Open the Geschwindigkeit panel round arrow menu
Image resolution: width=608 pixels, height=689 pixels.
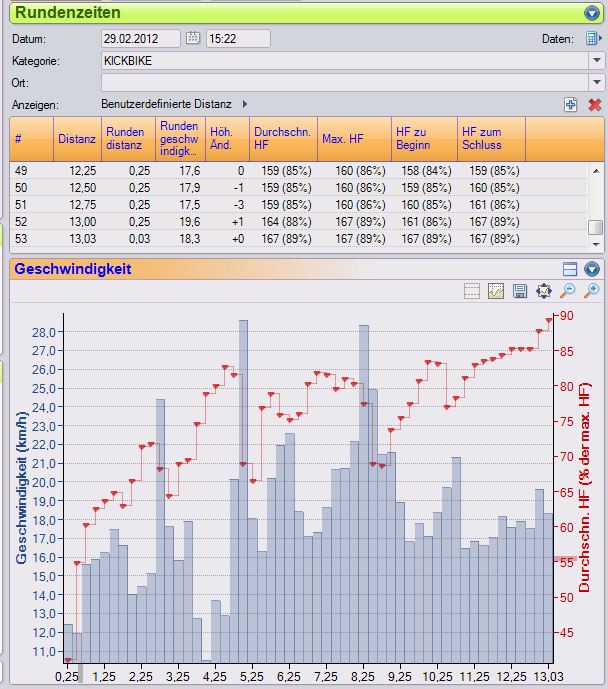click(592, 269)
